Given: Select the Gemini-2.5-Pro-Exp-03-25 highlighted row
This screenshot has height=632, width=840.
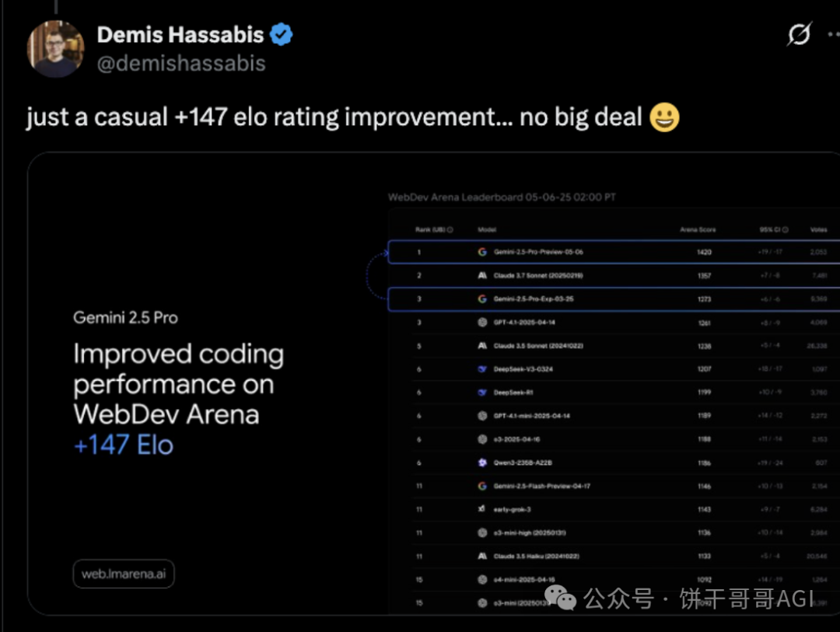Looking at the screenshot, I should [614, 299].
